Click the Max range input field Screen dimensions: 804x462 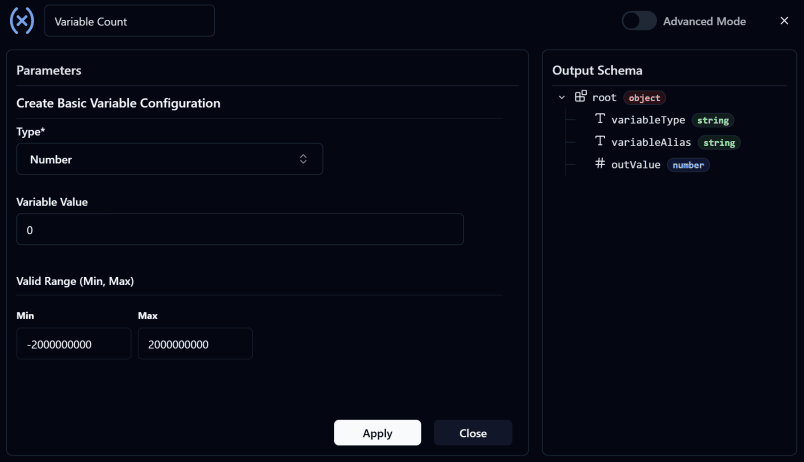tap(195, 344)
